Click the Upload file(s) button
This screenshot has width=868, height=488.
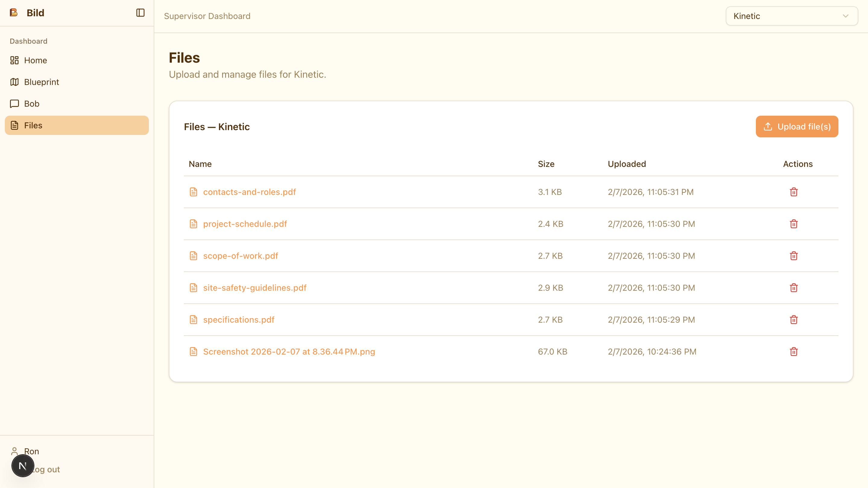tap(797, 127)
